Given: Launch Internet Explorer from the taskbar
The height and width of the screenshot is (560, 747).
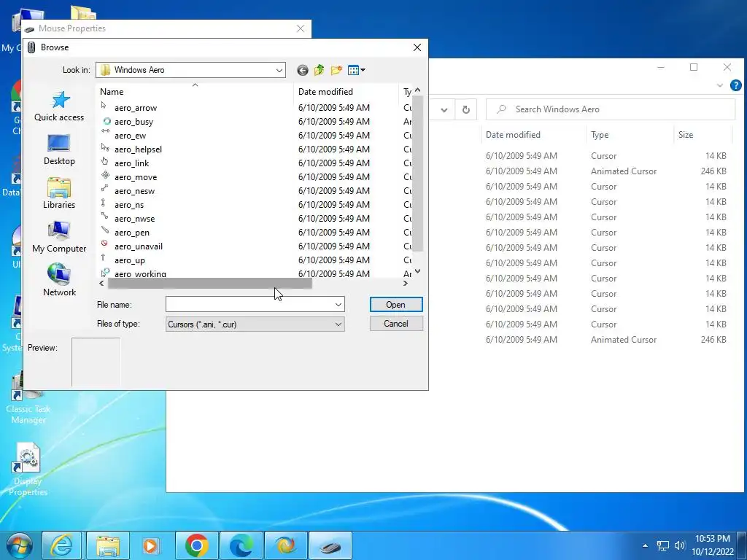Looking at the screenshot, I should 61,545.
